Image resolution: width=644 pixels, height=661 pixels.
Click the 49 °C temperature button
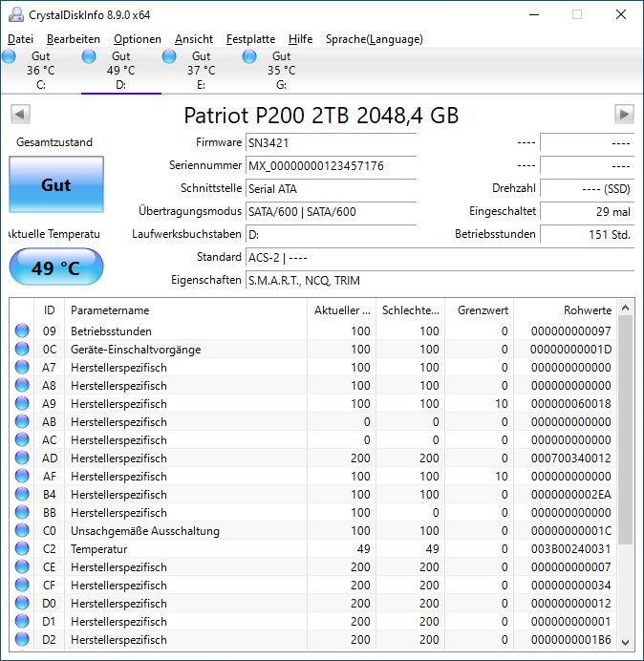click(56, 267)
